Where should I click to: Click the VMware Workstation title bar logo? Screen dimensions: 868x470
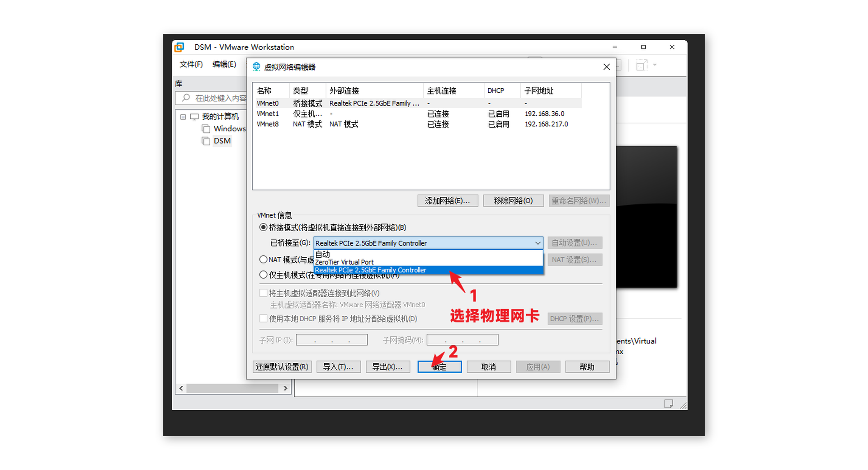pos(179,47)
